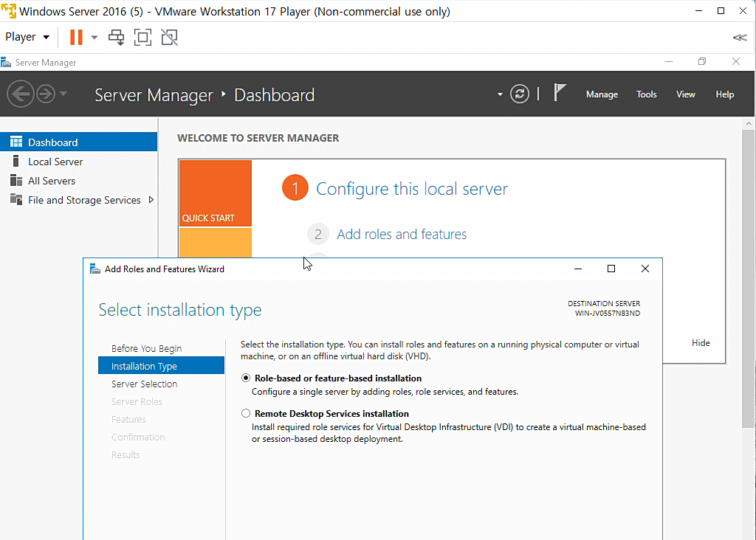Image resolution: width=756 pixels, height=540 pixels.
Task: Click scroll up arrow on dashboard scrollbar
Action: pos(749,124)
